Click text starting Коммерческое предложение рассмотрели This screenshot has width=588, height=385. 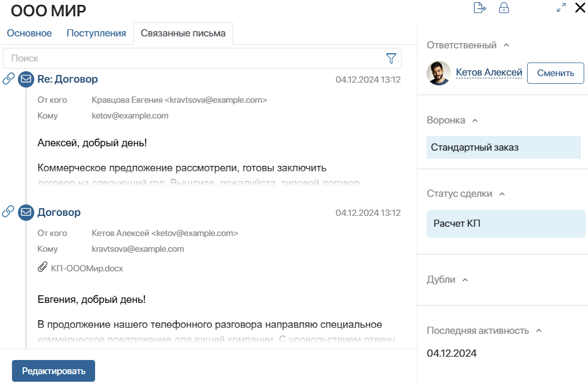[x=182, y=168]
